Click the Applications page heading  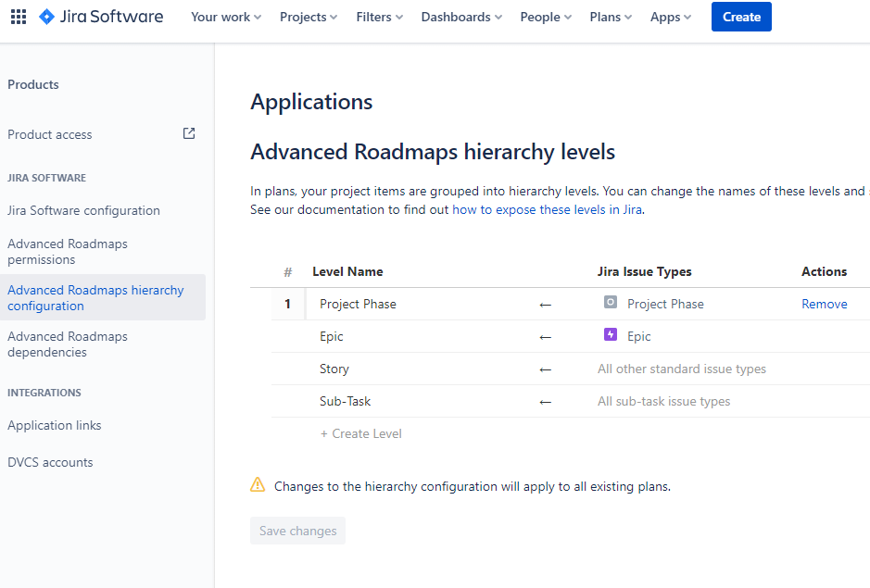point(311,102)
